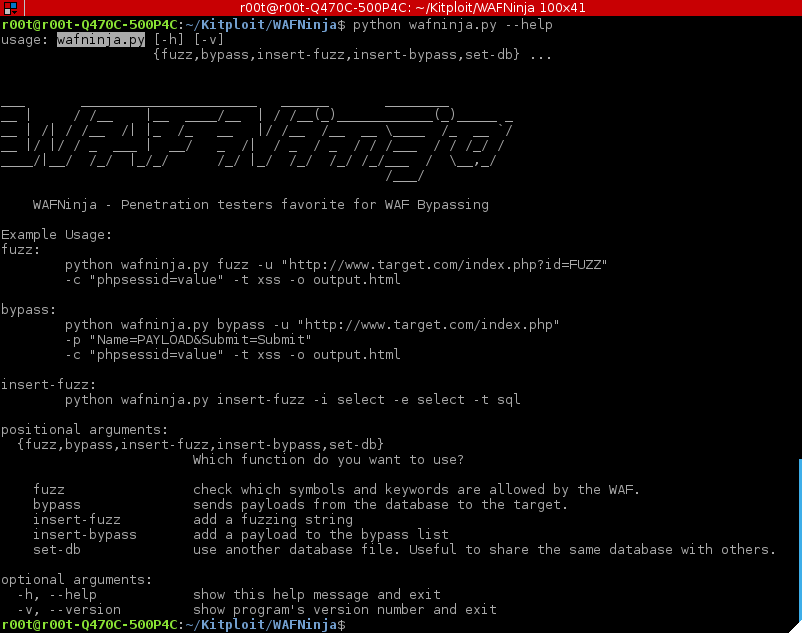
Task: Click the bypass example '-c phpsessid' options line
Action: pos(233,354)
